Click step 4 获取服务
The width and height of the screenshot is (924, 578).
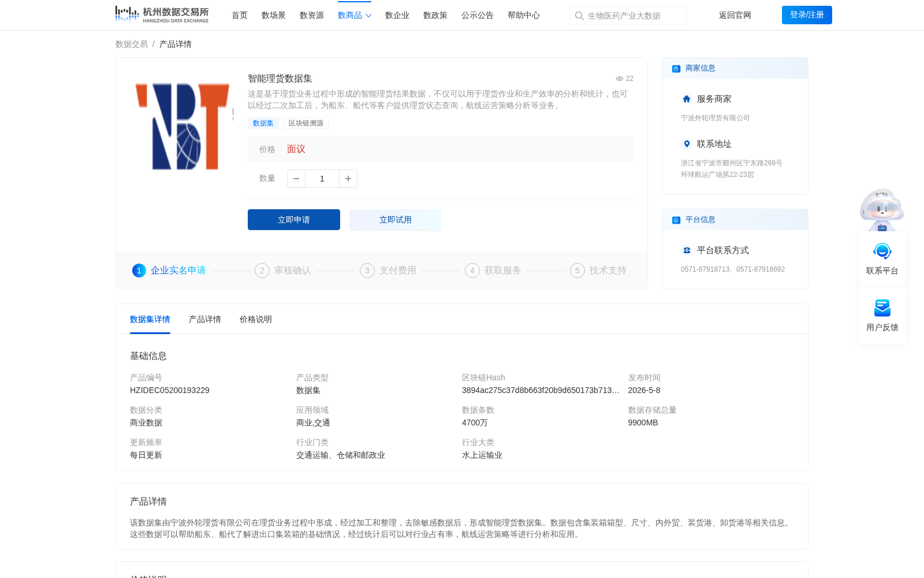[493, 271]
